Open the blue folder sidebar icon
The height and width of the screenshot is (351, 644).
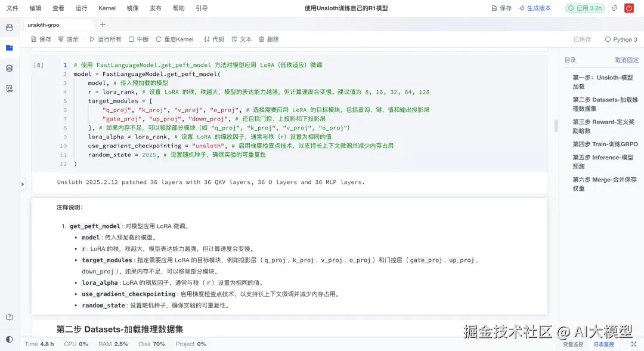[10, 48]
